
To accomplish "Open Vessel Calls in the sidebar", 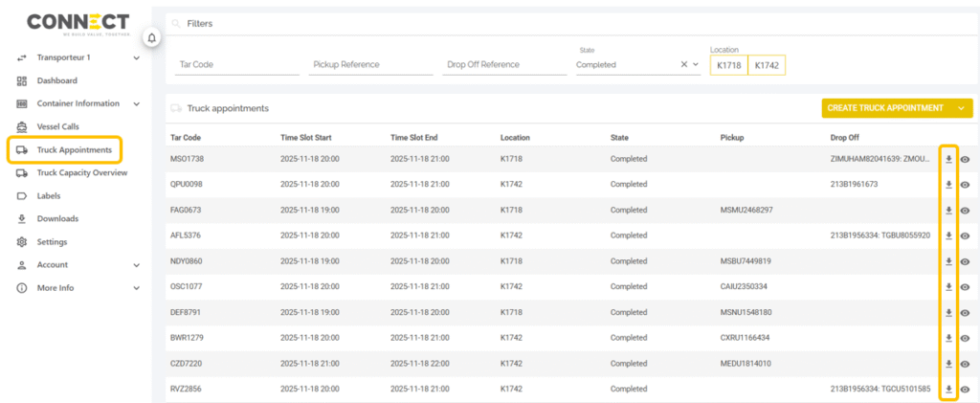I will click(x=58, y=126).
